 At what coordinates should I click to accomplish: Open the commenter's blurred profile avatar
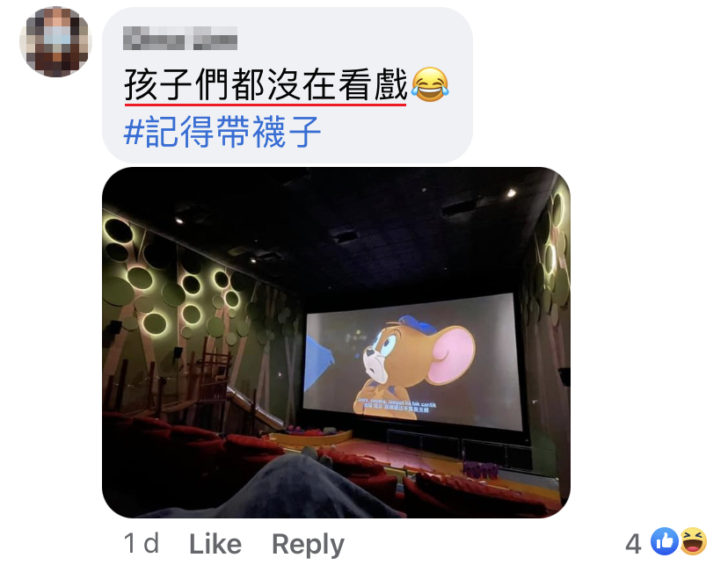[55, 42]
